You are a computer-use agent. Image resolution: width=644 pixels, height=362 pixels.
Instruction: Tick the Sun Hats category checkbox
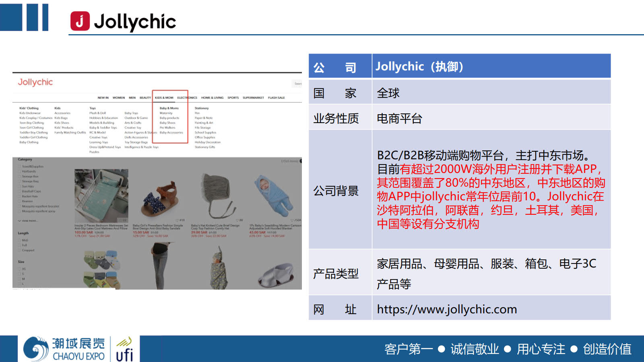pos(19,186)
